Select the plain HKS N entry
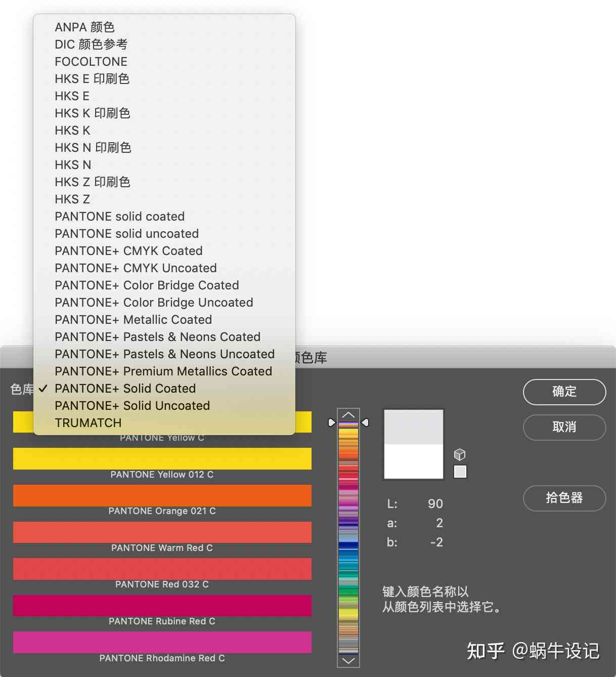Image resolution: width=616 pixels, height=677 pixels. click(164, 164)
